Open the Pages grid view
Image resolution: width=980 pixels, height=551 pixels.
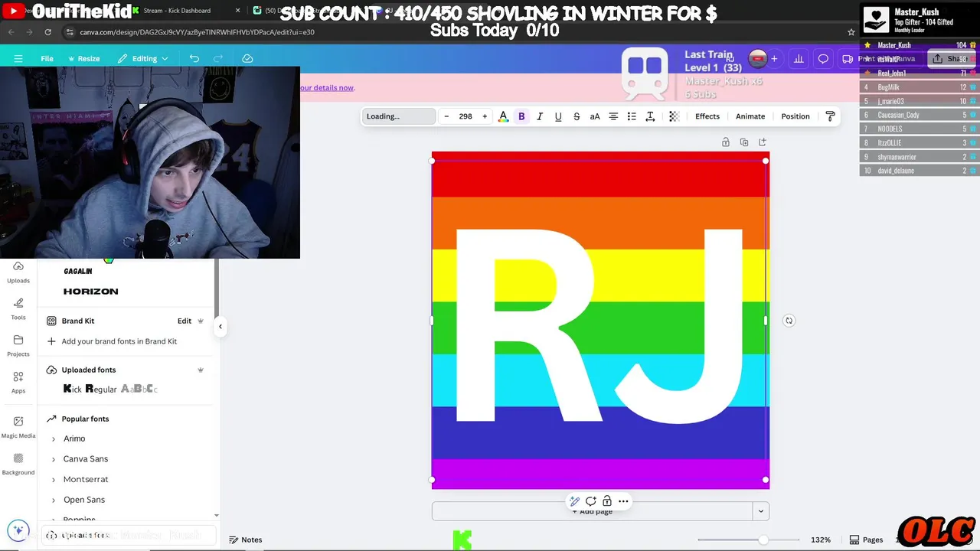(867, 540)
